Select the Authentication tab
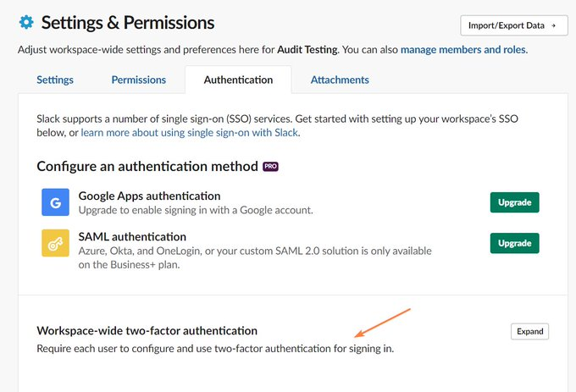 click(238, 80)
